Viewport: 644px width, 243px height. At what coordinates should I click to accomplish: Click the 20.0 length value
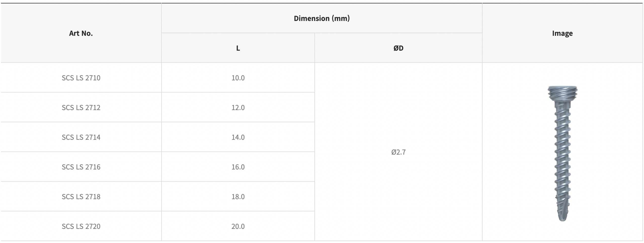point(238,226)
